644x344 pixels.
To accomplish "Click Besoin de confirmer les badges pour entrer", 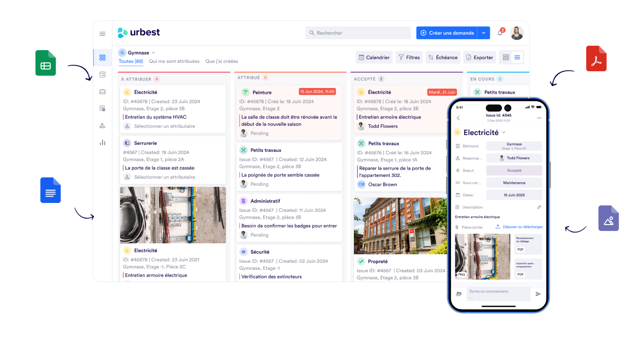I will coord(289,226).
